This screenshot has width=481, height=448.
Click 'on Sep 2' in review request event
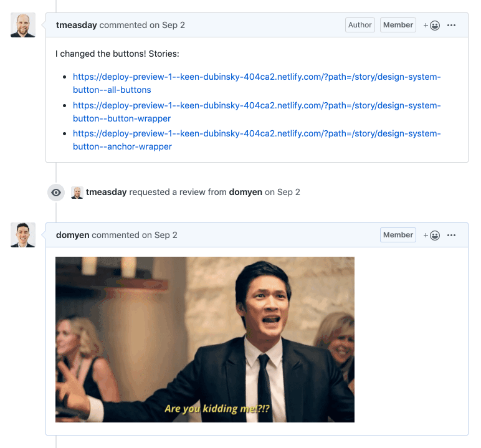[282, 192]
